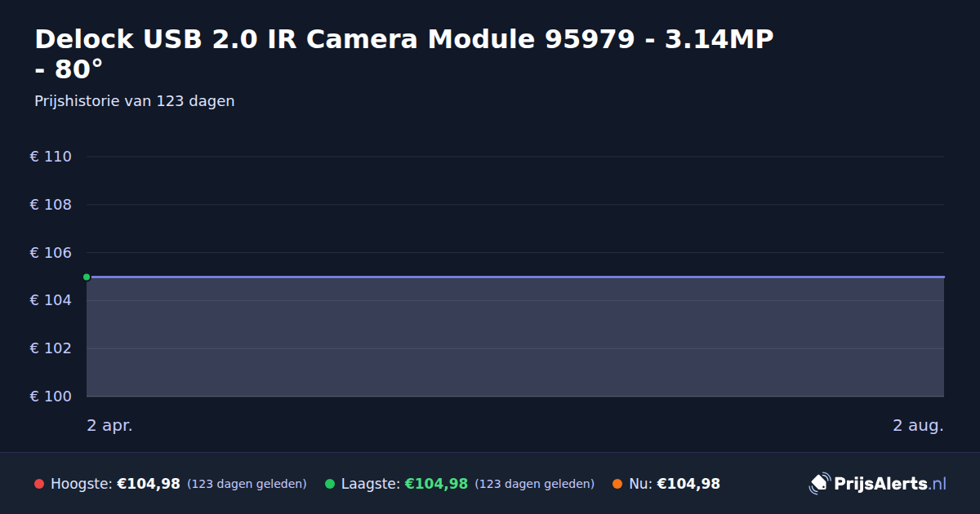Click the € 110 axis label
The image size is (980, 514).
tap(51, 157)
